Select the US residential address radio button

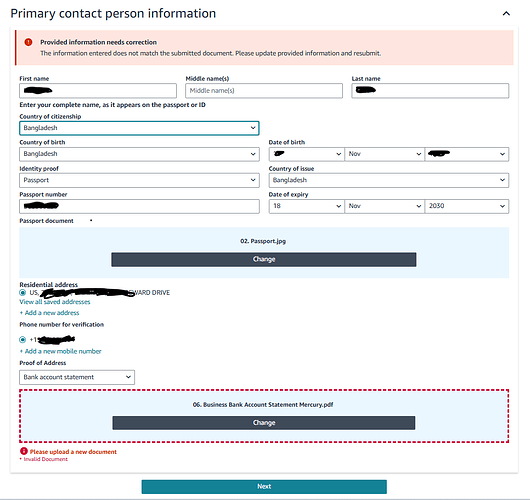[23, 293]
